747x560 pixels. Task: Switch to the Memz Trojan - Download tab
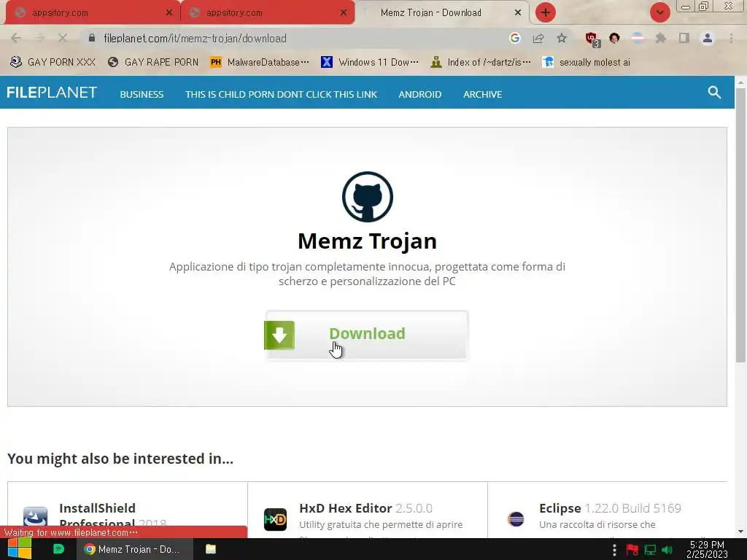coord(430,13)
